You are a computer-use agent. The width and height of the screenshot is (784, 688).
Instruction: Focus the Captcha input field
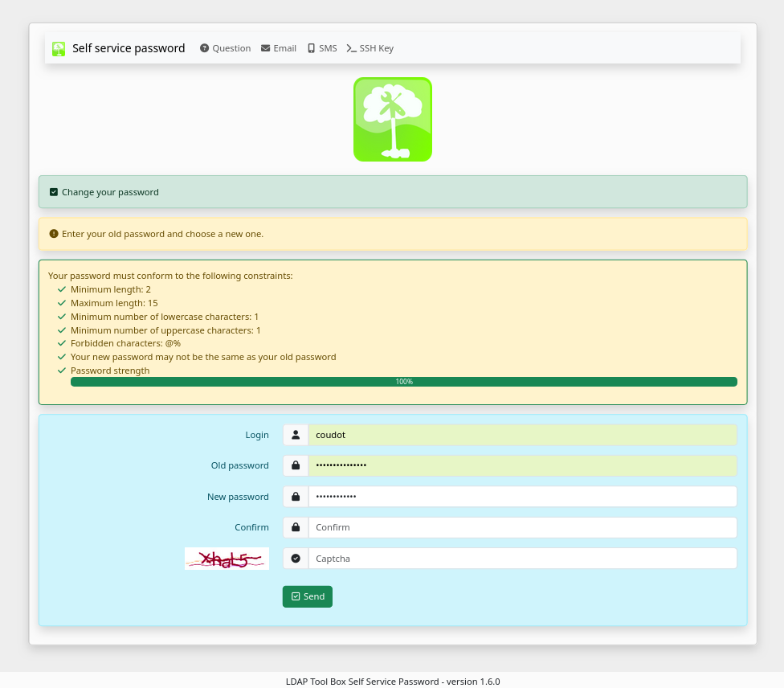pos(522,559)
